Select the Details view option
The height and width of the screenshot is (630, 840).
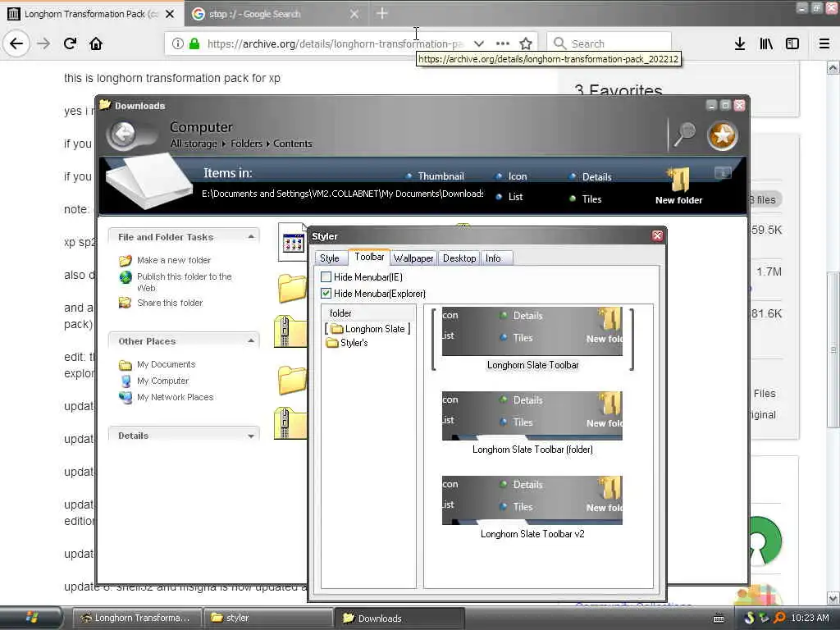pyautogui.click(x=591, y=177)
